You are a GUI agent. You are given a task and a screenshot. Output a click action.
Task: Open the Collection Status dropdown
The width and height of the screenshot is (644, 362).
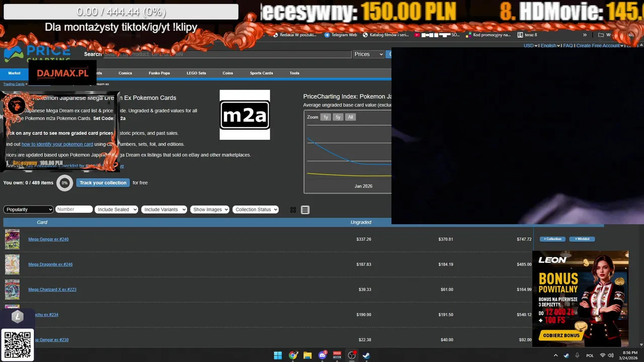coord(256,209)
